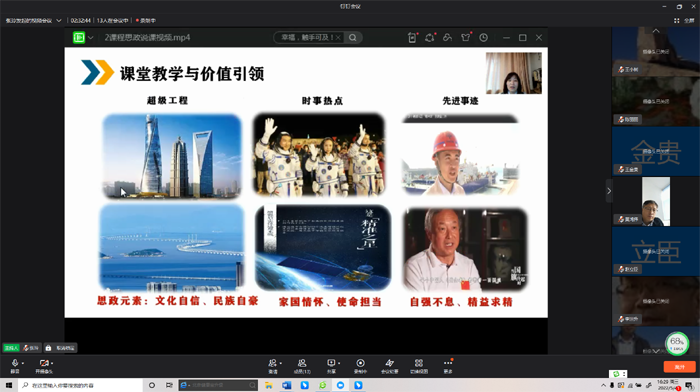Show the members list (13)
The height and width of the screenshot is (392, 700).
click(302, 366)
